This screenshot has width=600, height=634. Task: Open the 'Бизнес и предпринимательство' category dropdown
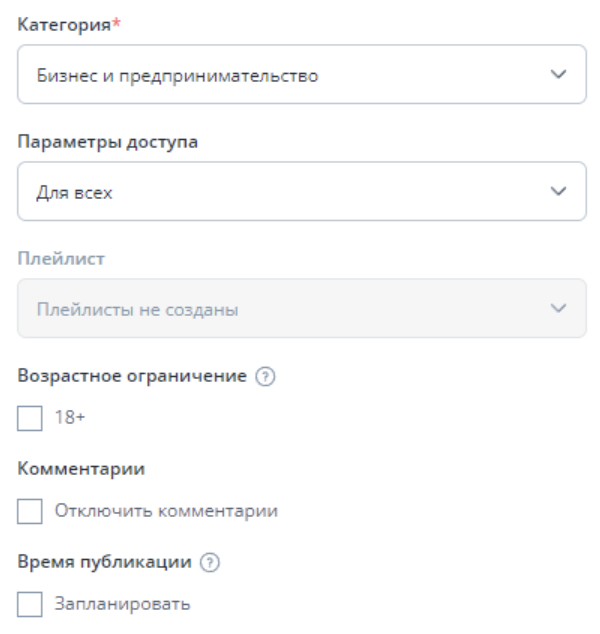click(x=300, y=75)
